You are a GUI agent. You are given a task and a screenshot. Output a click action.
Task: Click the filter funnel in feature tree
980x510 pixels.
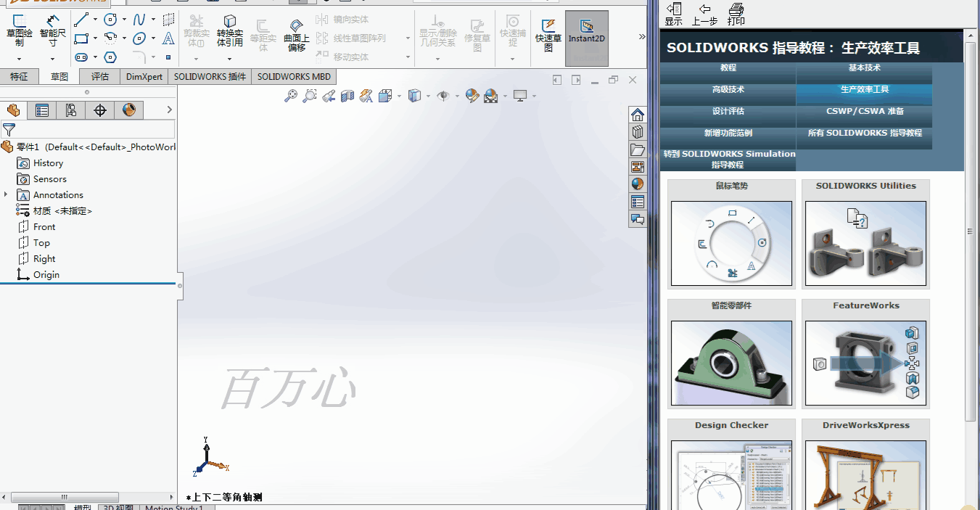click(9, 130)
